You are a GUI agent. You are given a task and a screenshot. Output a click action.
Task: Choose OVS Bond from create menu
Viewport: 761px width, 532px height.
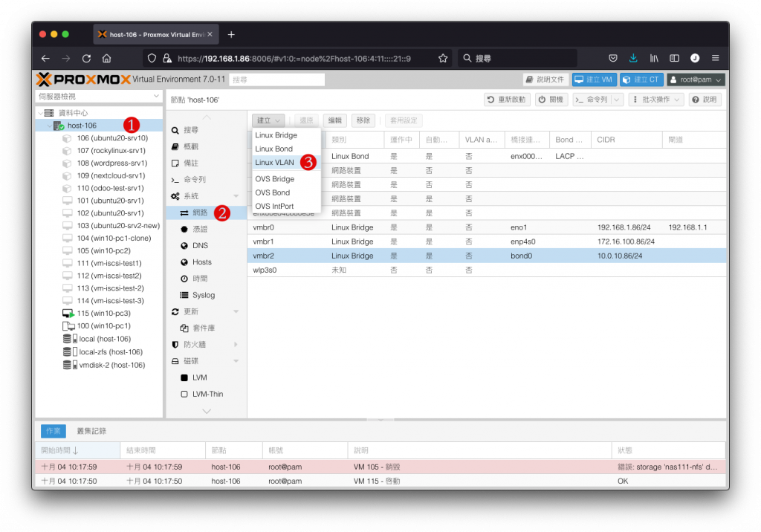(273, 192)
